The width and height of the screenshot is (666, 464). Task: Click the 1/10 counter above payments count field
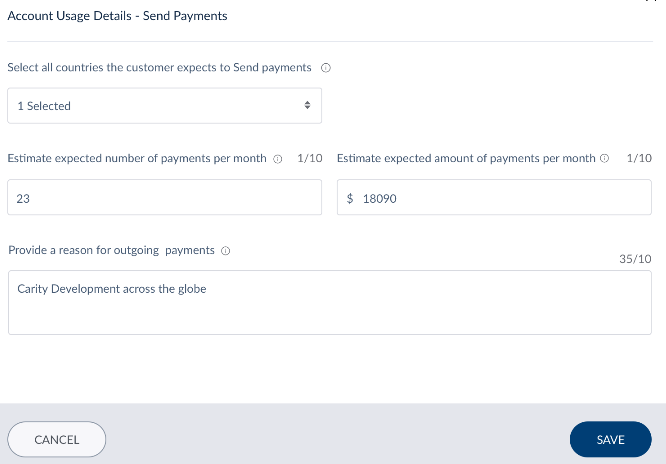tap(309, 159)
